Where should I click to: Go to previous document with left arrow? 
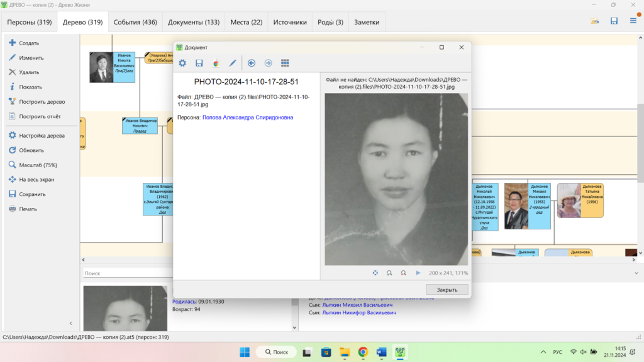pos(252,63)
